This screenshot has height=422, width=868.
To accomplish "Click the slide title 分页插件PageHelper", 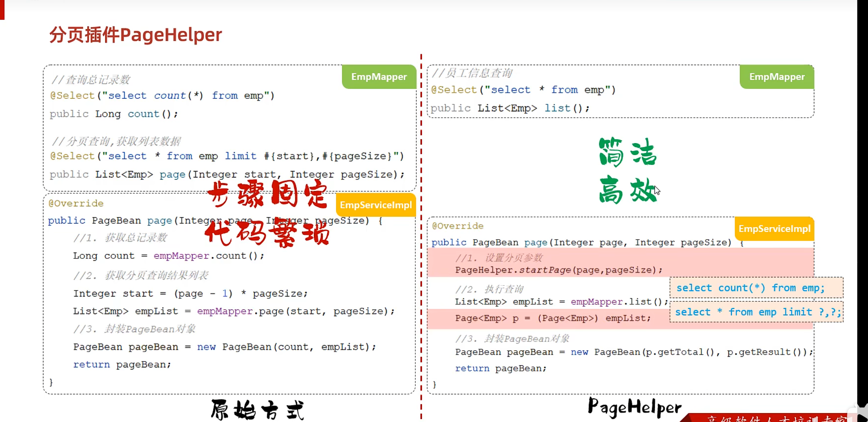I will [135, 35].
